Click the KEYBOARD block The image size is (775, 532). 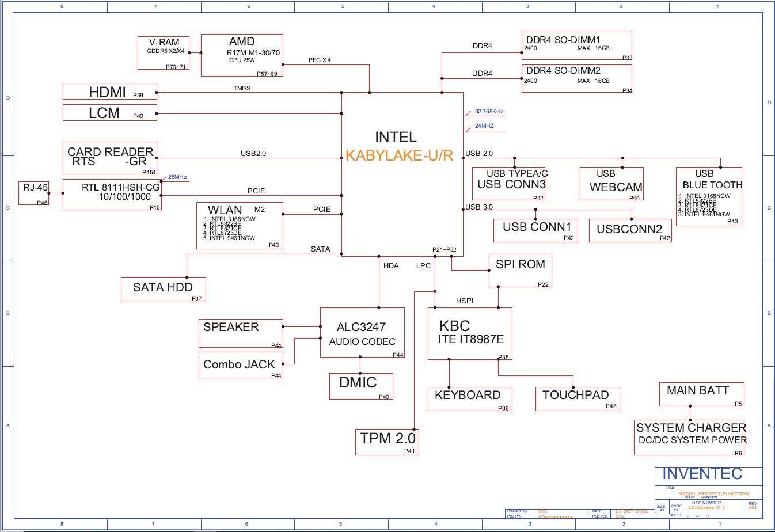tap(470, 399)
